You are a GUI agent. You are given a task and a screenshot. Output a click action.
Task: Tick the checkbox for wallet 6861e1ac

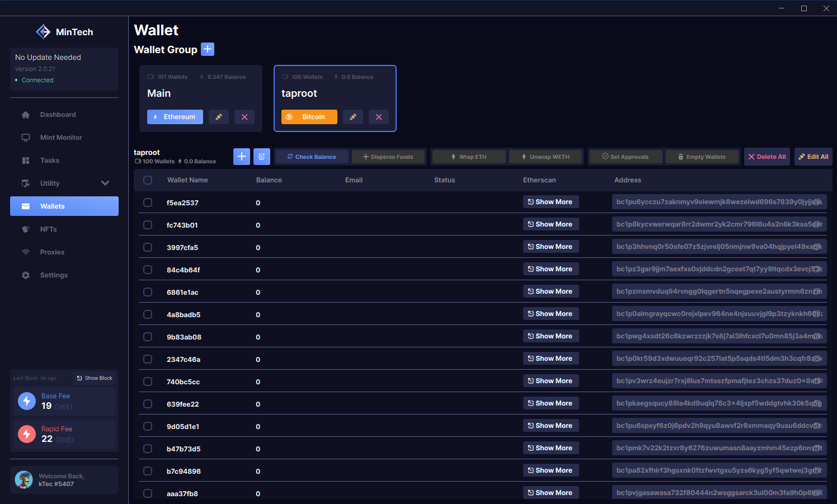coord(148,292)
